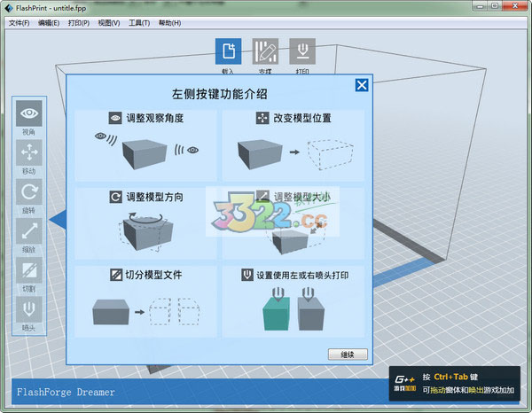
Task: Select the Extruder (喷头) tool
Action: click(29, 309)
